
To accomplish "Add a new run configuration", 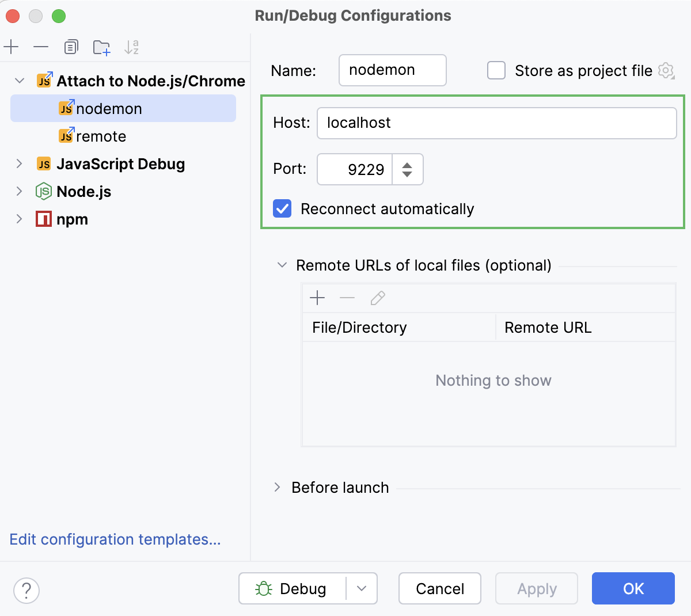I will [x=12, y=47].
